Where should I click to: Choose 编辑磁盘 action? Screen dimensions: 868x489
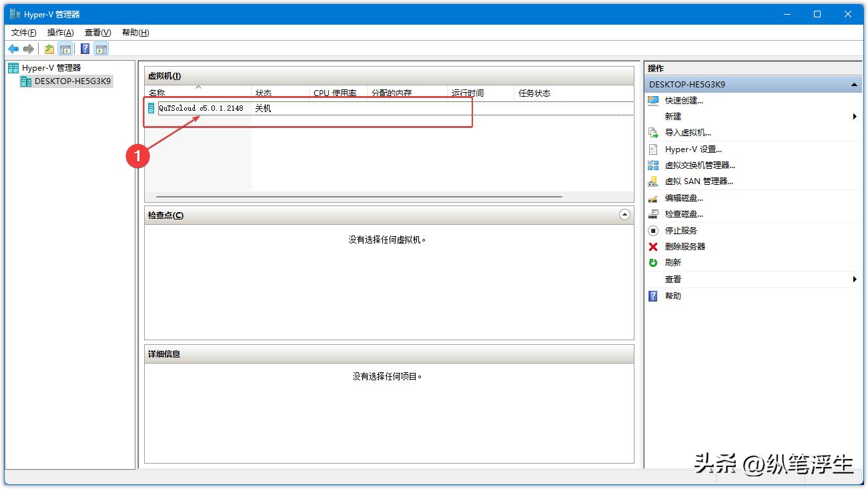(684, 198)
